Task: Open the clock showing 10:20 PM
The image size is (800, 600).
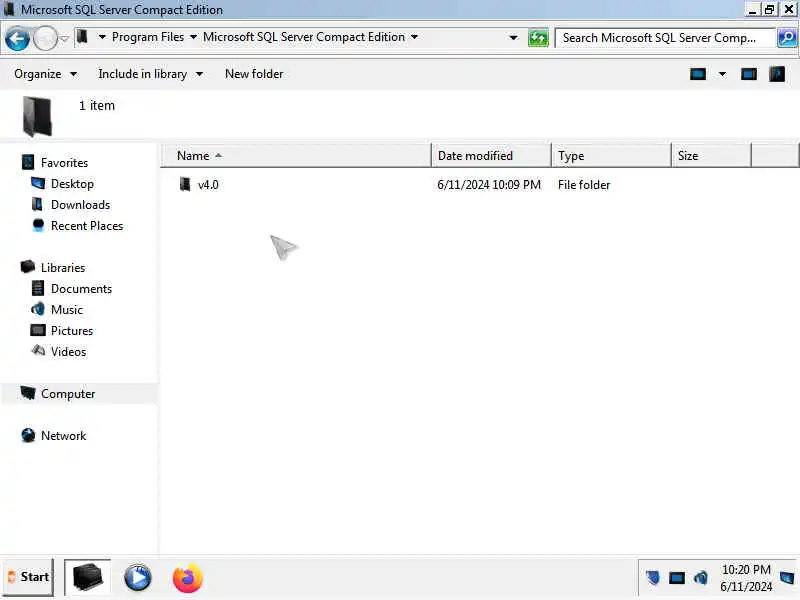Action: click(746, 578)
